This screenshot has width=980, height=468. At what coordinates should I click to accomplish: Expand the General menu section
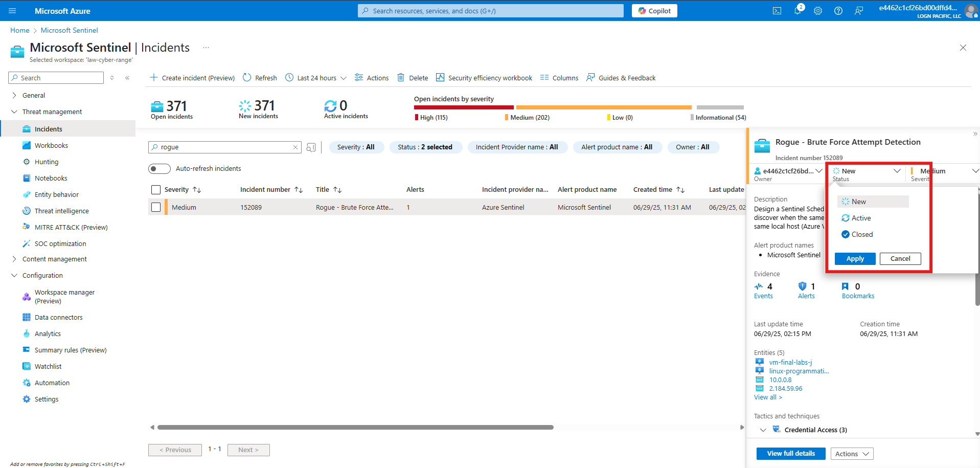(x=34, y=95)
